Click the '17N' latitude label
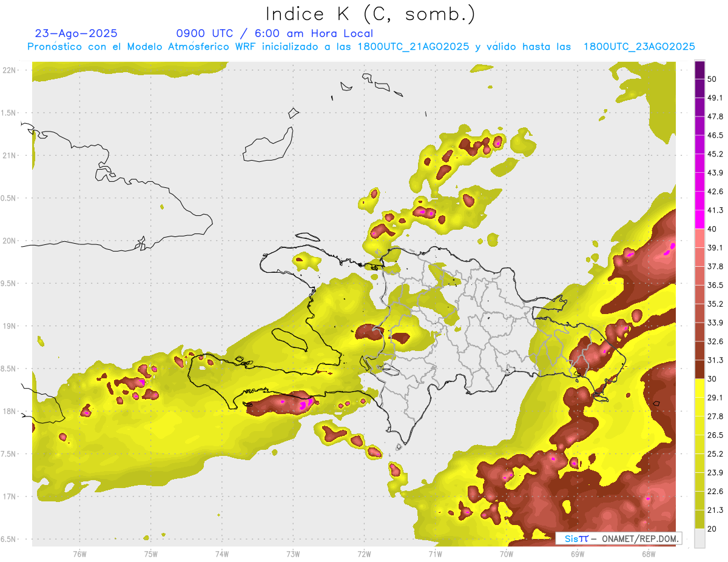The height and width of the screenshot is (562, 728). point(9,497)
